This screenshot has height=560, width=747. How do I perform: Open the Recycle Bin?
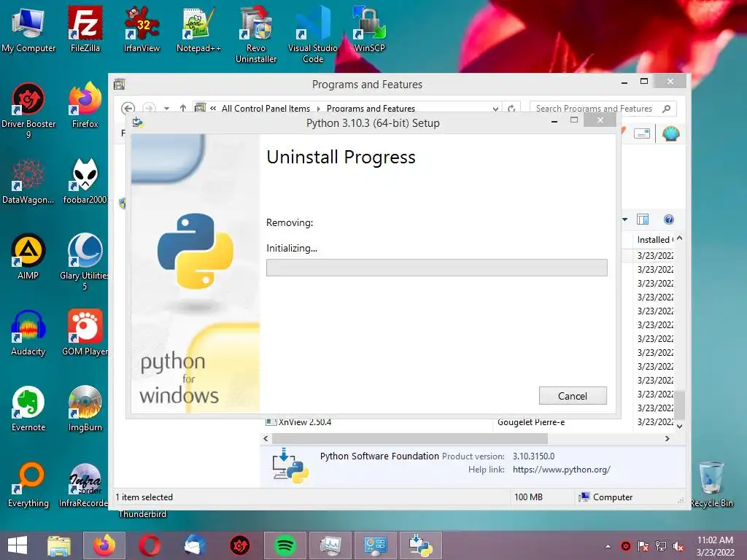pyautogui.click(x=711, y=484)
